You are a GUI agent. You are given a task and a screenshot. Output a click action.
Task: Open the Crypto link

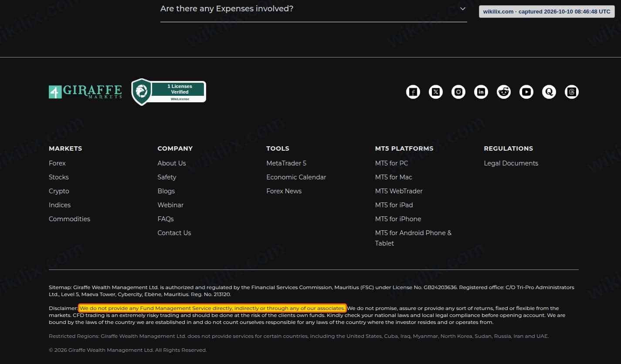(x=59, y=191)
